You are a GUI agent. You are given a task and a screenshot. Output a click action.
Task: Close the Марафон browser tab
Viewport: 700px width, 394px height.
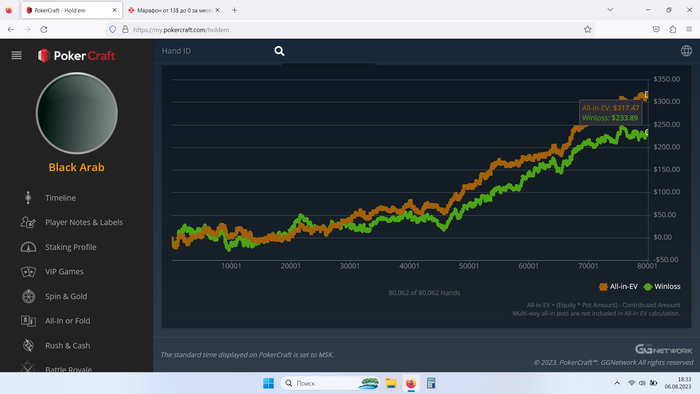click(217, 10)
